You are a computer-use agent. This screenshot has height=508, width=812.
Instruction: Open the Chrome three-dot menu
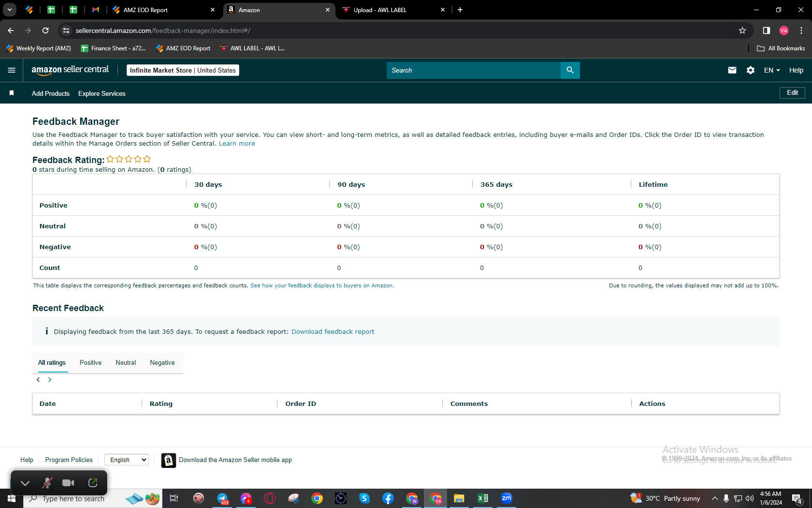pyautogui.click(x=801, y=30)
